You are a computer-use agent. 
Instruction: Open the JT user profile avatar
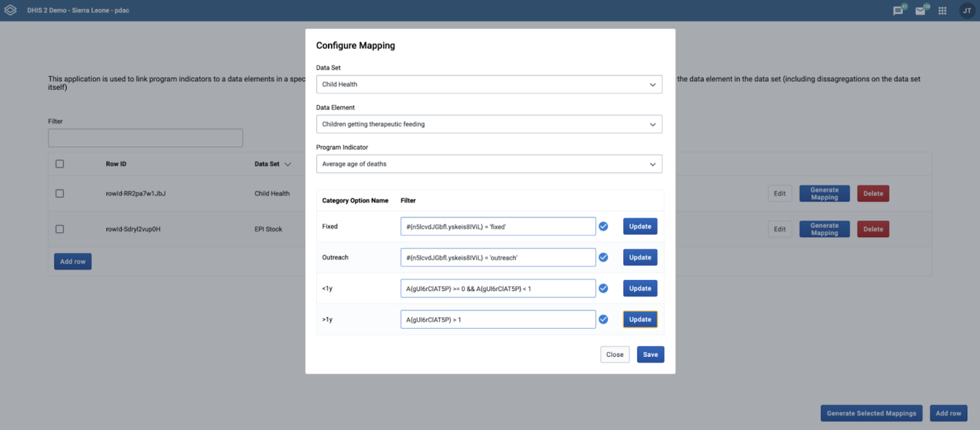coord(967,11)
